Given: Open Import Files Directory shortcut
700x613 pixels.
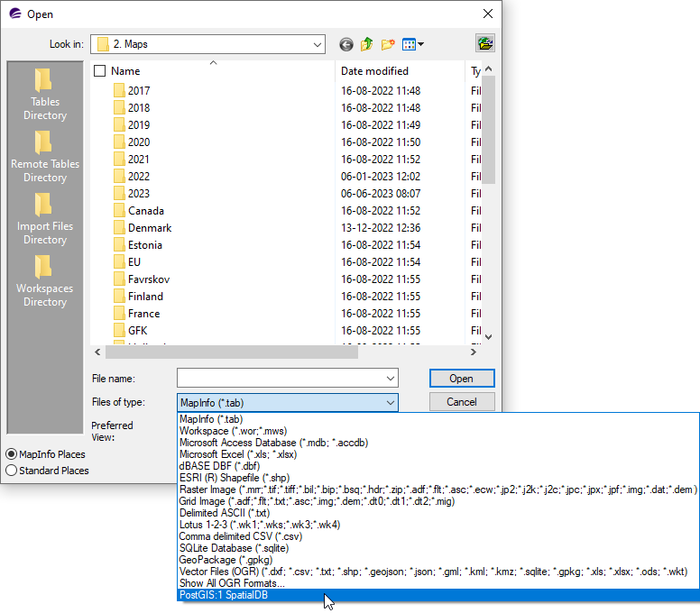Looking at the screenshot, I should [x=44, y=219].
